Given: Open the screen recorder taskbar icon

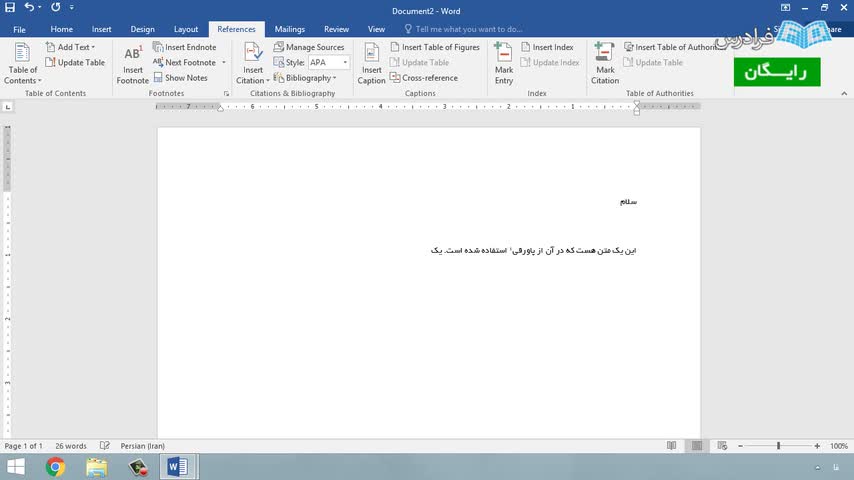Looking at the screenshot, I should click(138, 467).
